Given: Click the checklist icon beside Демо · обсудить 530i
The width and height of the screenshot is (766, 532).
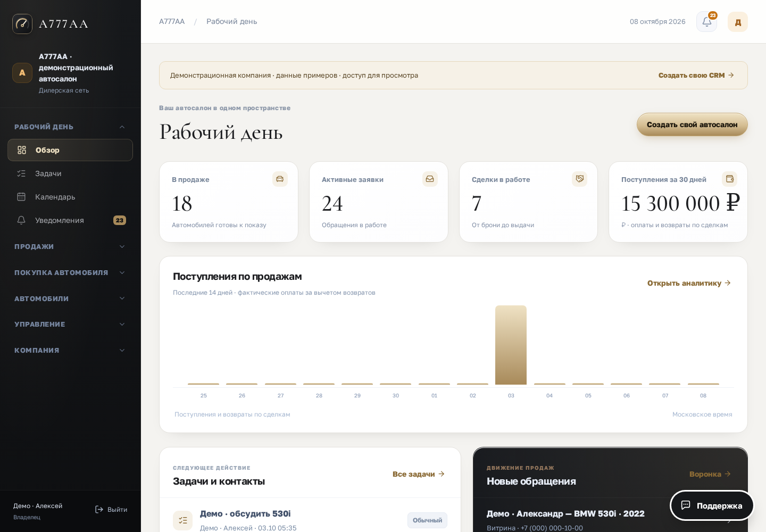Looking at the screenshot, I should (182, 520).
